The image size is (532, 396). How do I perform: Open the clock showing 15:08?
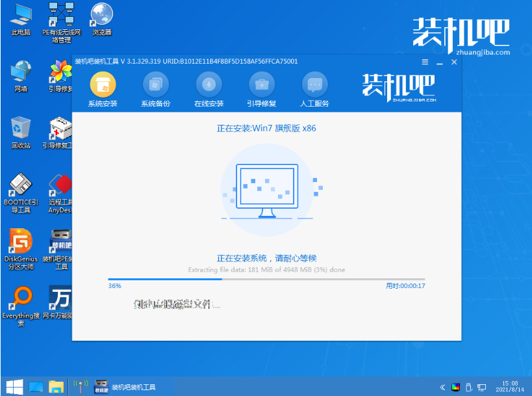510,386
